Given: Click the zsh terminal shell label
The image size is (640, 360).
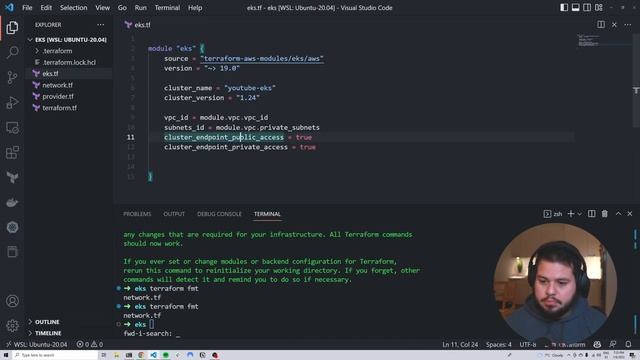Looking at the screenshot, I should (x=553, y=214).
